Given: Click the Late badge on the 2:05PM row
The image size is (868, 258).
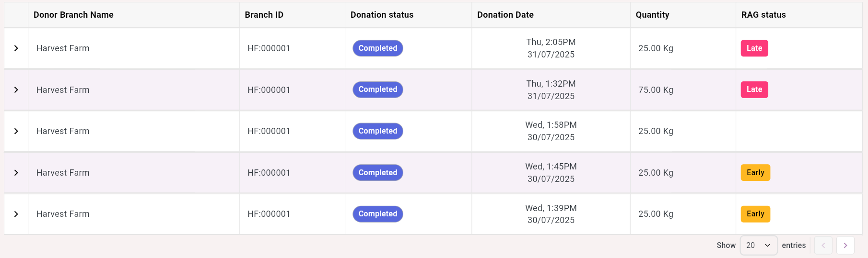Looking at the screenshot, I should point(754,48).
